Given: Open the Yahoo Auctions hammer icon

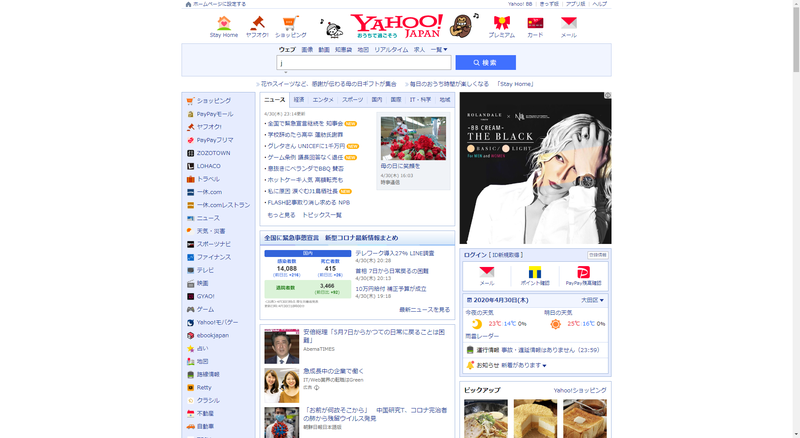Looking at the screenshot, I should tap(257, 23).
